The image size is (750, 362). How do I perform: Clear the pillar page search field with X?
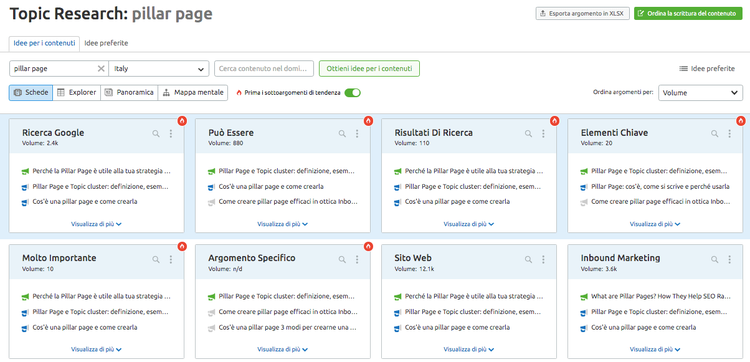pos(101,68)
